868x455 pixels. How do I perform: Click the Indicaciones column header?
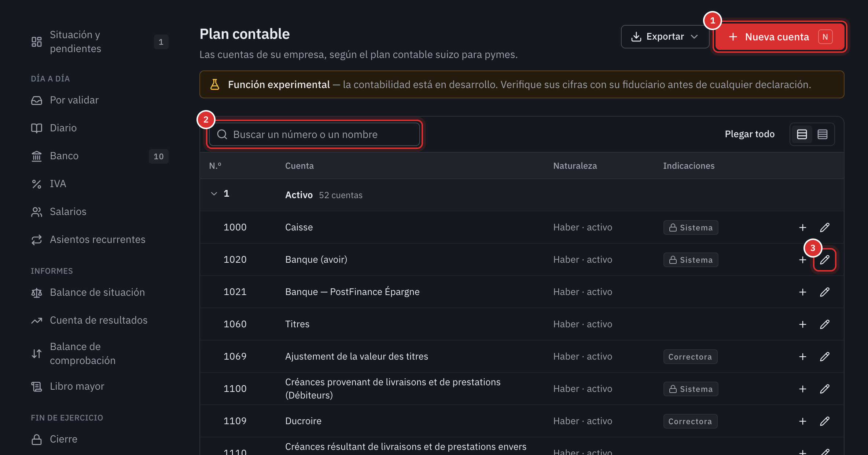pyautogui.click(x=689, y=166)
